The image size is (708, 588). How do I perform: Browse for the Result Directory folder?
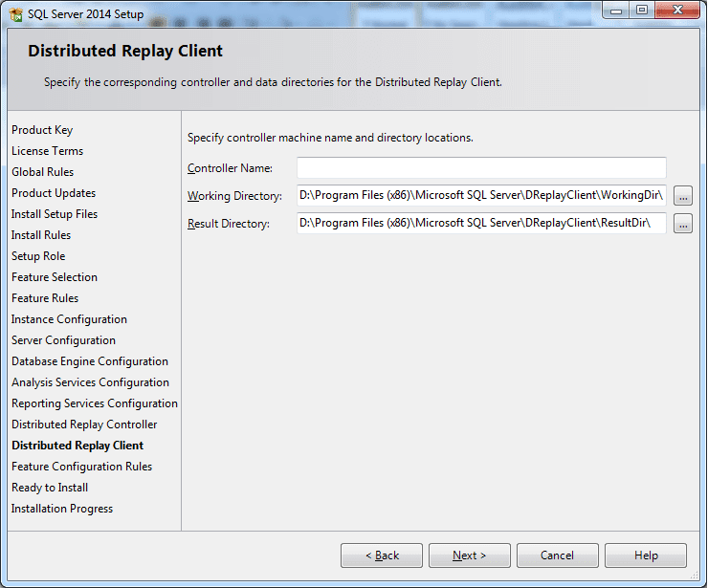pos(683,224)
